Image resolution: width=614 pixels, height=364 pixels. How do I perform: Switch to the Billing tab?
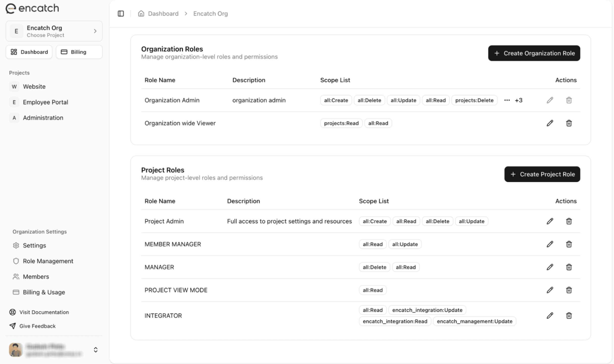(x=79, y=52)
